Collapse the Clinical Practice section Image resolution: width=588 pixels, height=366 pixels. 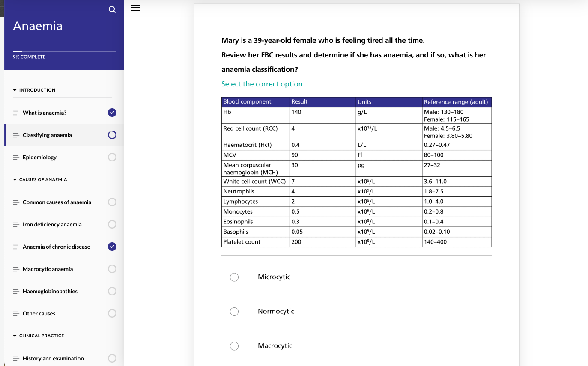pos(39,336)
